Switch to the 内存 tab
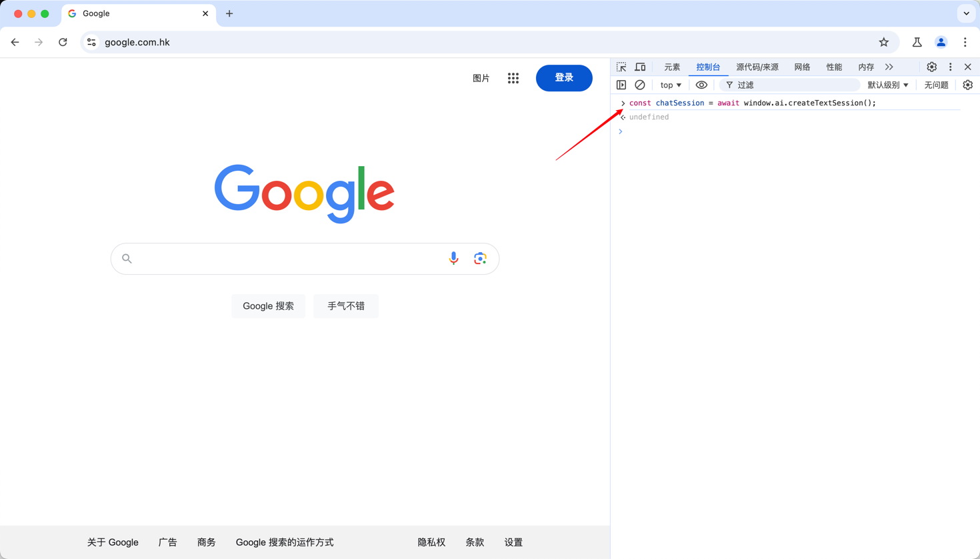This screenshot has width=980, height=559. 866,67
